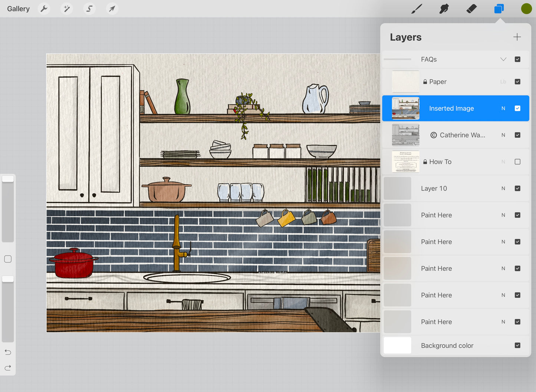This screenshot has width=536, height=392.
Task: Show the How To layer
Action: [517, 162]
